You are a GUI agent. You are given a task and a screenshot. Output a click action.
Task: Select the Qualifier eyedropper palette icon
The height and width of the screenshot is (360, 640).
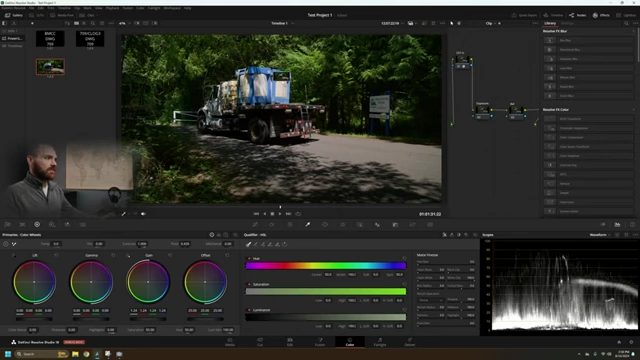pos(308,224)
